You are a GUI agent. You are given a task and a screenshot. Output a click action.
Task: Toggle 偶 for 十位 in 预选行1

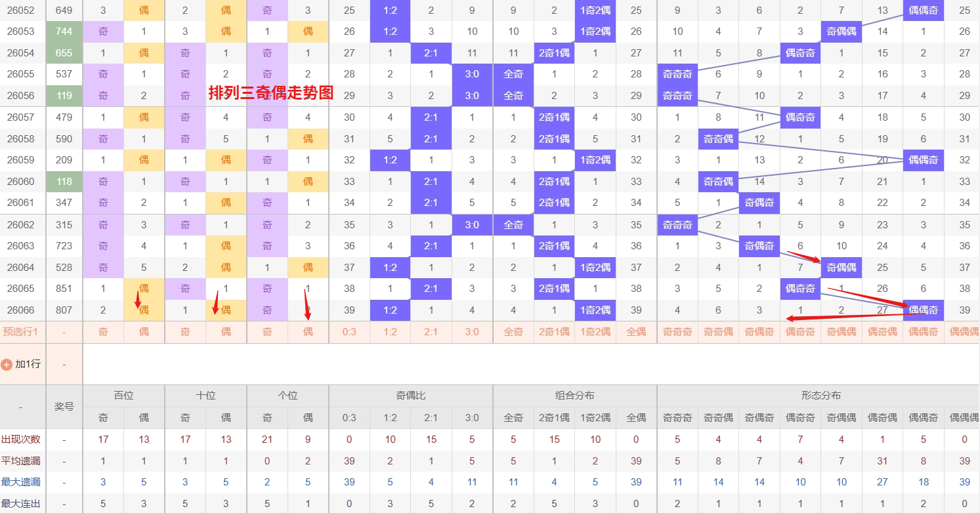pyautogui.click(x=226, y=331)
